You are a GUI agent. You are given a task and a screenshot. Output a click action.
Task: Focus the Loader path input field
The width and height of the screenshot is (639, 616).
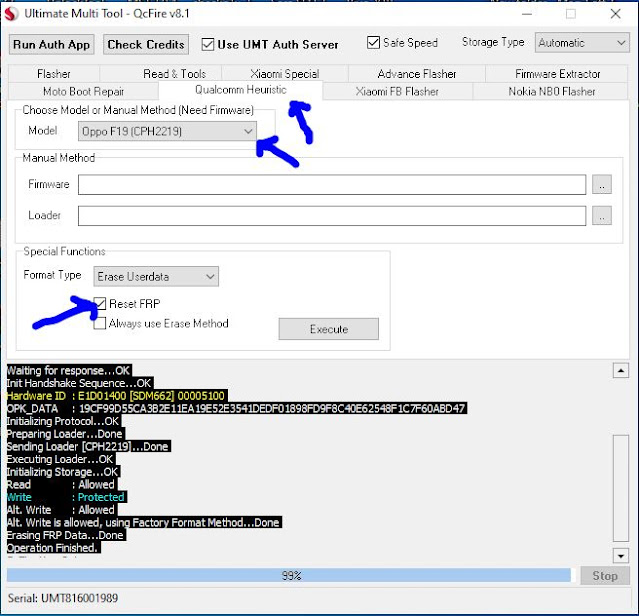332,216
